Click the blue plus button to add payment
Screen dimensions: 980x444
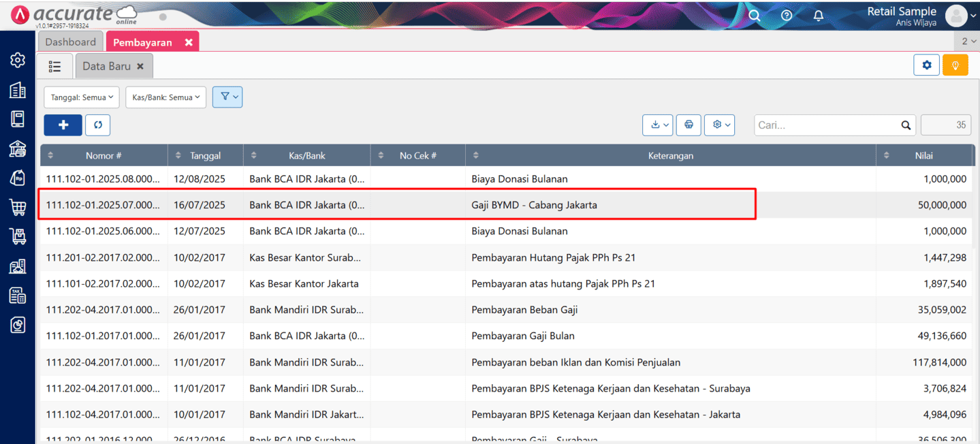[63, 125]
